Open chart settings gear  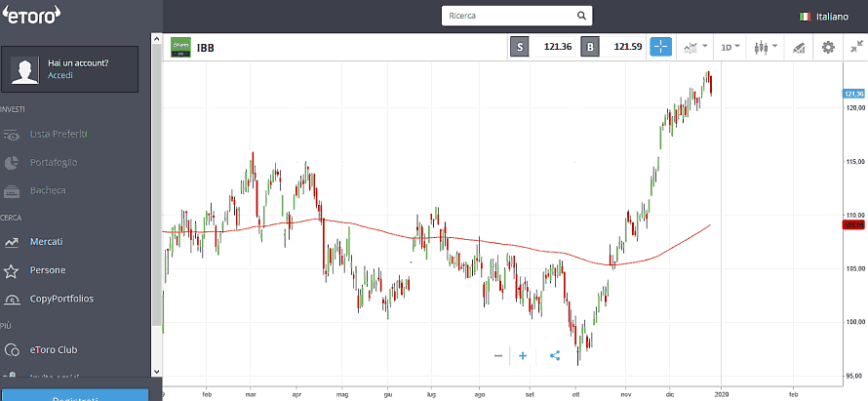click(828, 47)
